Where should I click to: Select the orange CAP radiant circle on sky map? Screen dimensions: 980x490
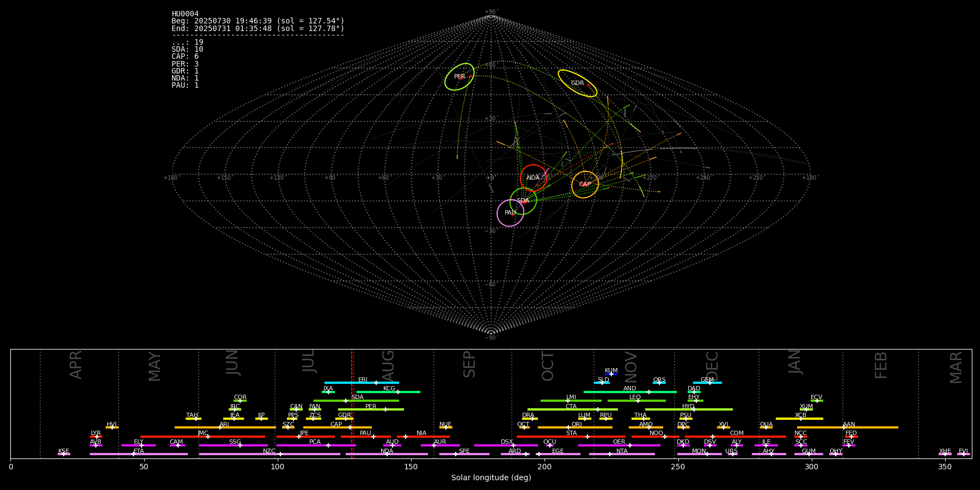pos(585,185)
